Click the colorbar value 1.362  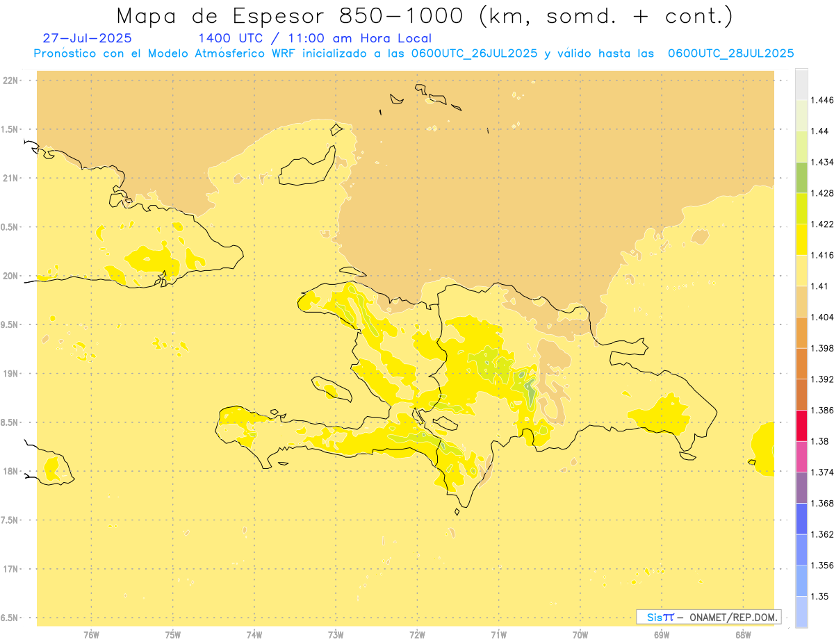pos(824,534)
